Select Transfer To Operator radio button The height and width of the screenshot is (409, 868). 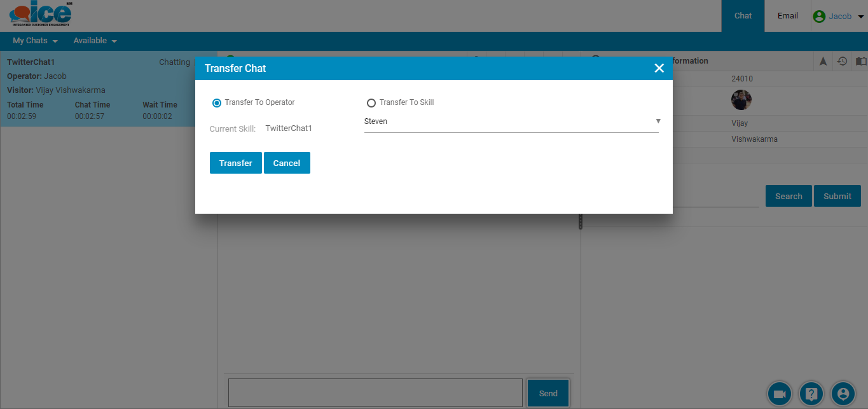pyautogui.click(x=217, y=103)
